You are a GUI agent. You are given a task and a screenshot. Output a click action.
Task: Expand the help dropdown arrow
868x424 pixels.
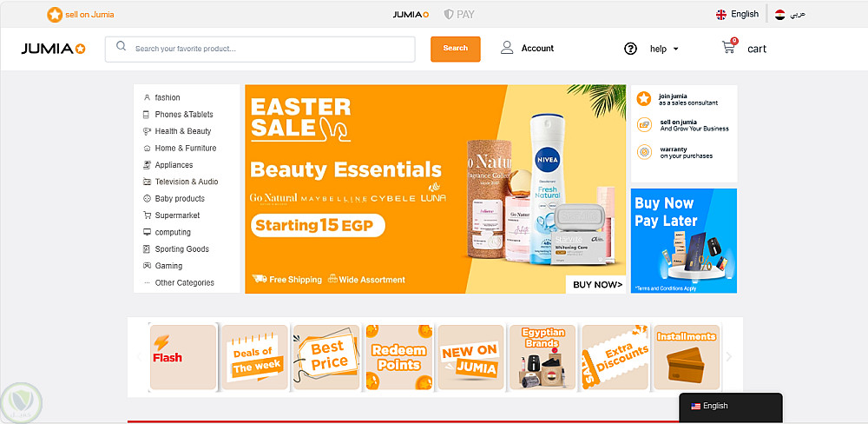click(x=675, y=49)
